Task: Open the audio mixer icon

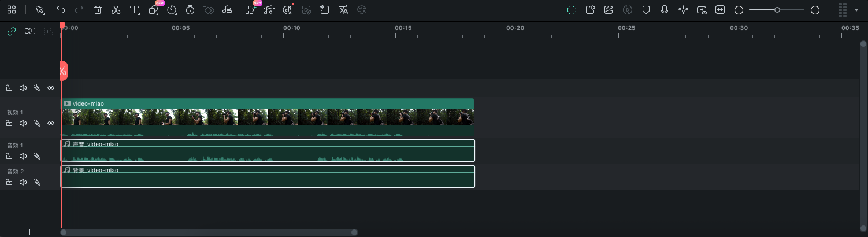Action: (683, 10)
